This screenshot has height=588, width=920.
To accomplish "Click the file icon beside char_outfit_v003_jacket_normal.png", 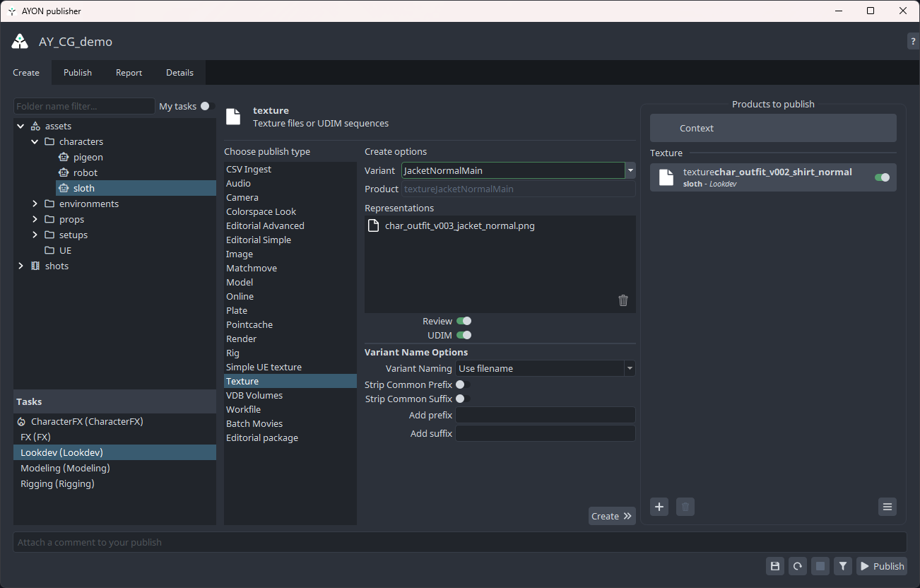I will coord(374,226).
